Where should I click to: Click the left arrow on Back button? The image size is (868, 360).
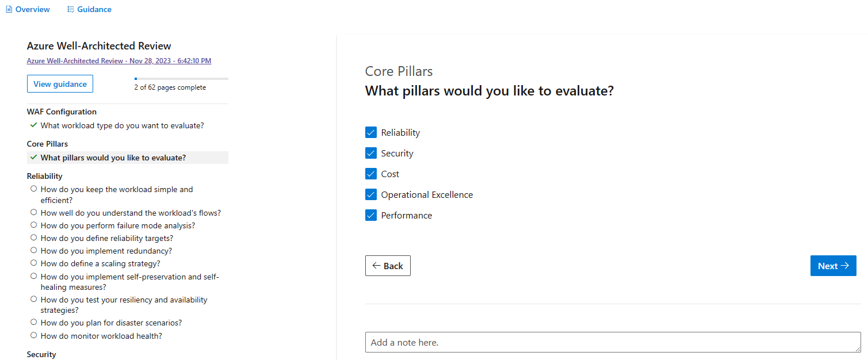(x=376, y=266)
